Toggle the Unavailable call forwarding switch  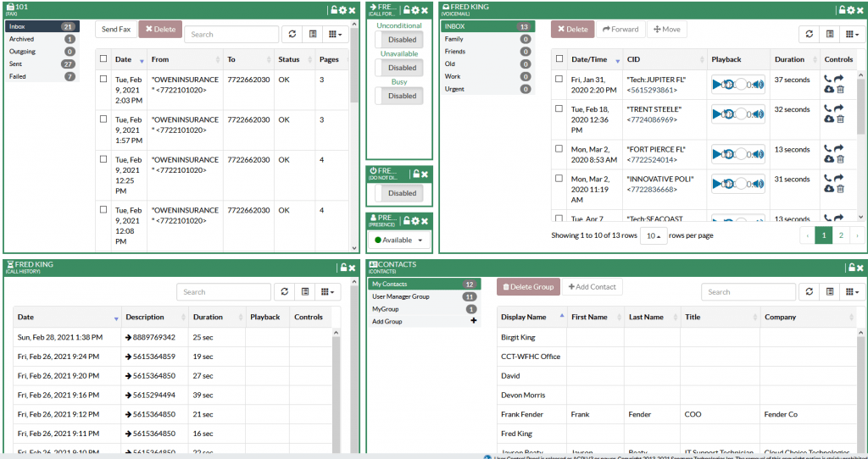point(398,68)
